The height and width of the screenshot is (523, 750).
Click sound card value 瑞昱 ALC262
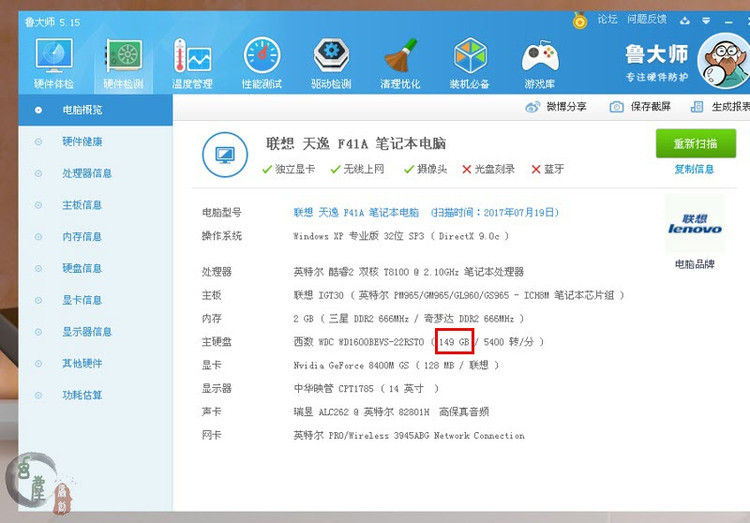(x=391, y=412)
